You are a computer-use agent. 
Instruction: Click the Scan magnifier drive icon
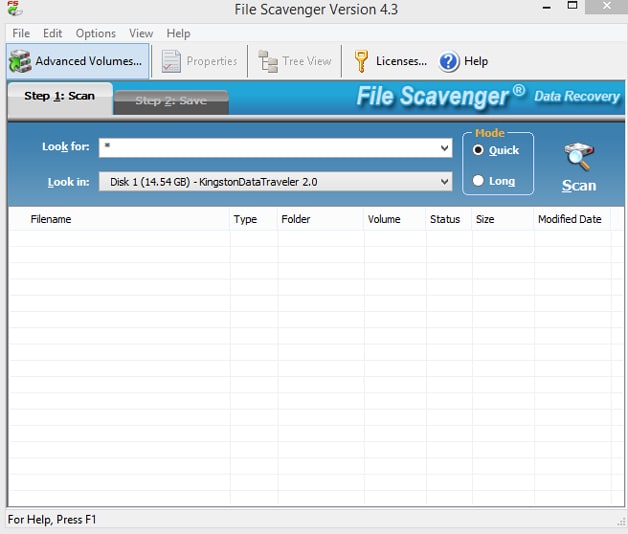click(579, 156)
